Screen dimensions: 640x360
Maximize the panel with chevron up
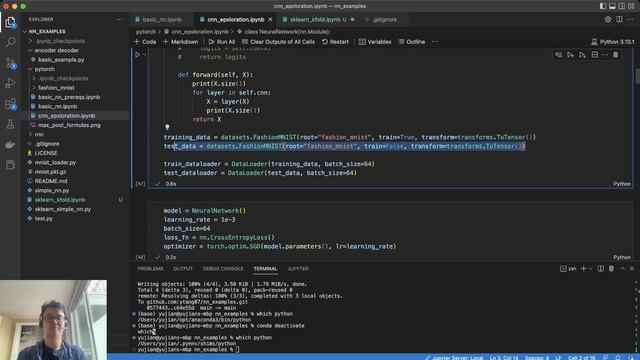click(622, 269)
